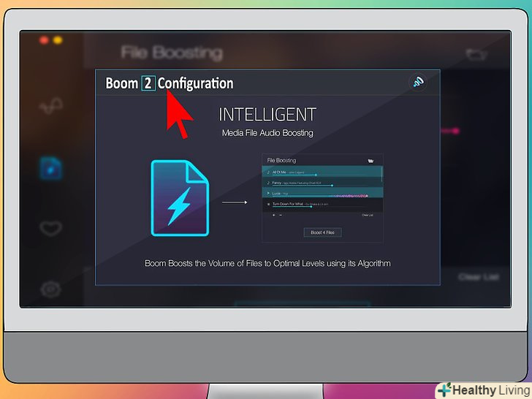Click the Boom 2 Configuration title
Viewport: 532px width, 399px height.
[170, 83]
